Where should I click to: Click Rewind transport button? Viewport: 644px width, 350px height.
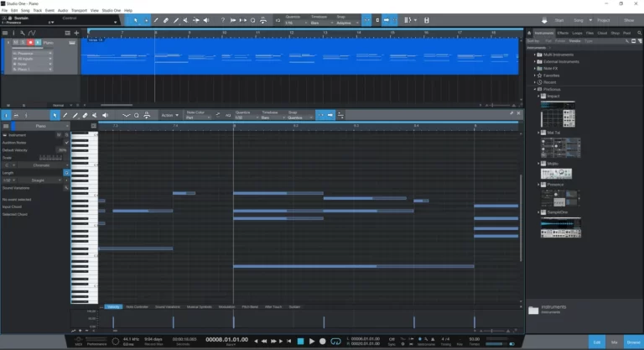(264, 341)
